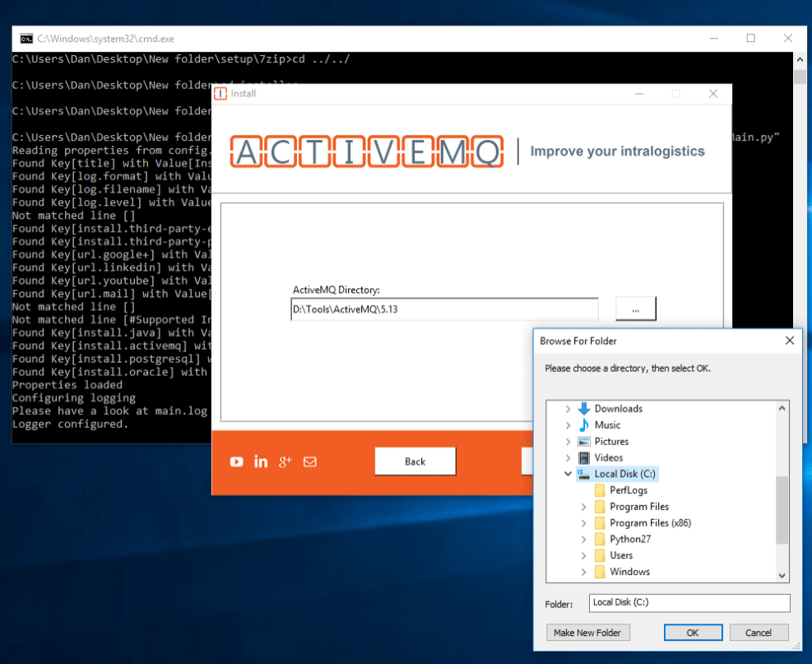Select 'Users' folder label
Screen dimensions: 812x664
click(621, 555)
